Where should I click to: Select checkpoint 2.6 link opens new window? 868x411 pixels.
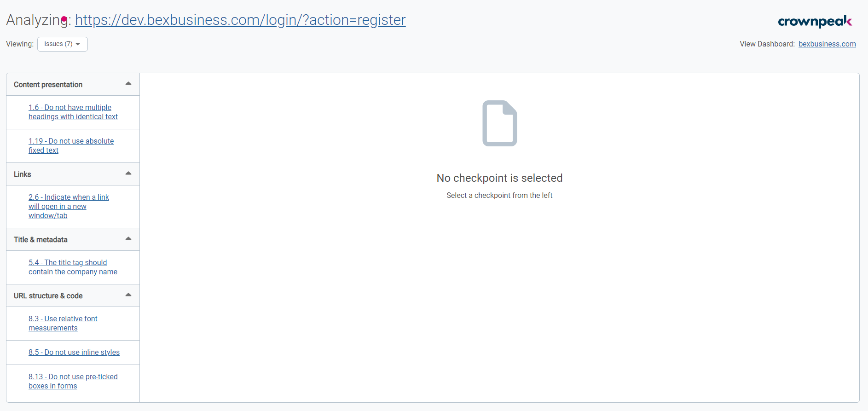69,207
